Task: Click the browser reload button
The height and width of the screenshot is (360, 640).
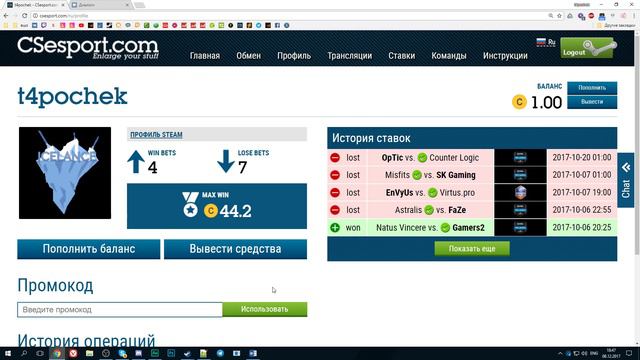Action: pyautogui.click(x=24, y=16)
